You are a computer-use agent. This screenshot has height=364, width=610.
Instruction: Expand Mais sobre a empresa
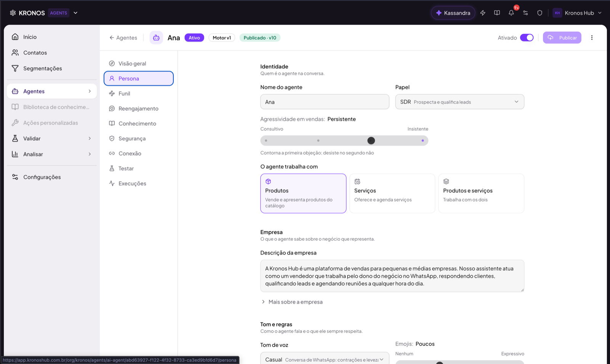click(292, 302)
